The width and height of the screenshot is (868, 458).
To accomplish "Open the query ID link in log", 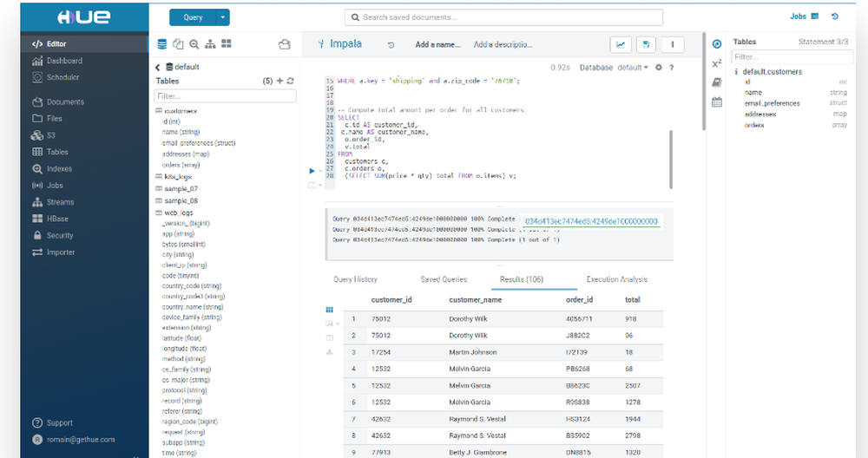I will (x=591, y=221).
